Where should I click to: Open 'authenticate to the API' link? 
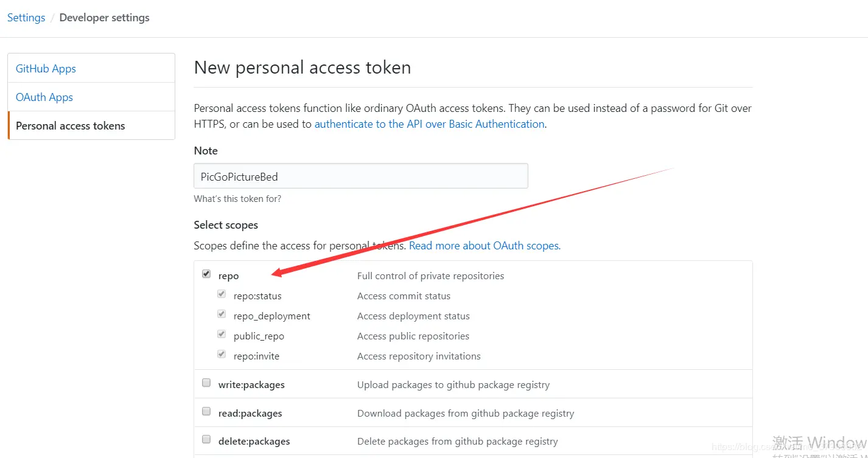point(429,124)
